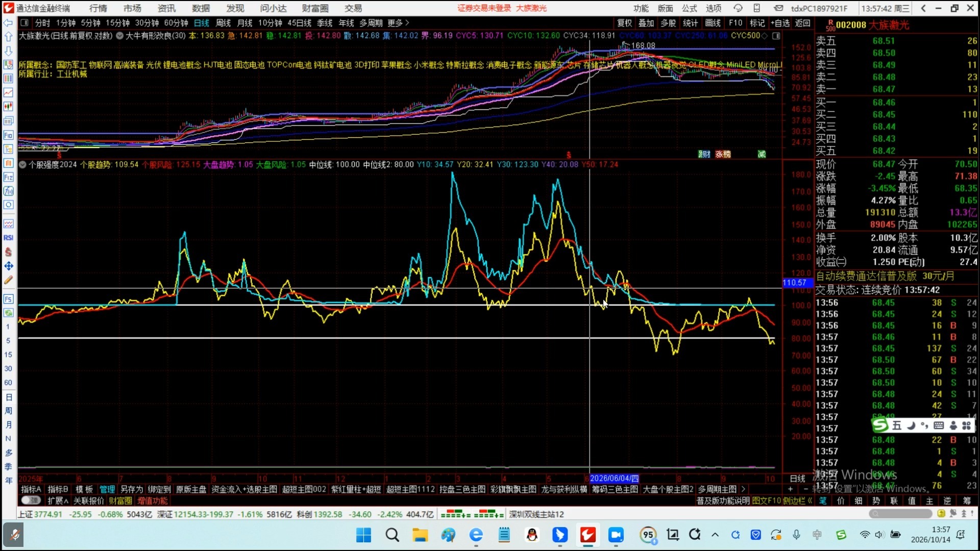Open the mobile phone icon in title bar
This screenshot has height=551, width=980.
coord(757,8)
